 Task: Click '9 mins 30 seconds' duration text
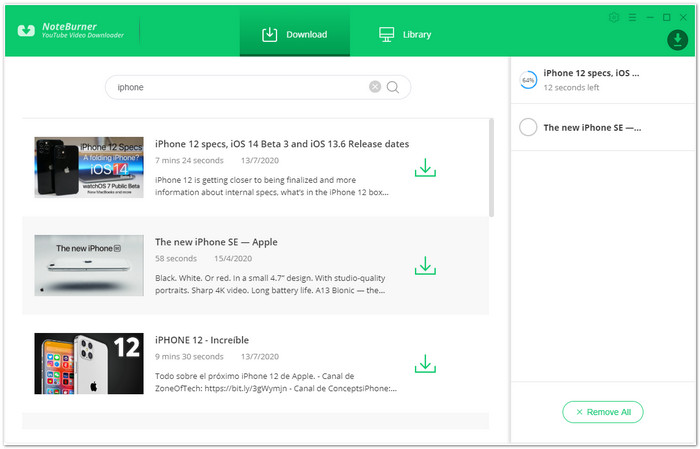(x=189, y=357)
